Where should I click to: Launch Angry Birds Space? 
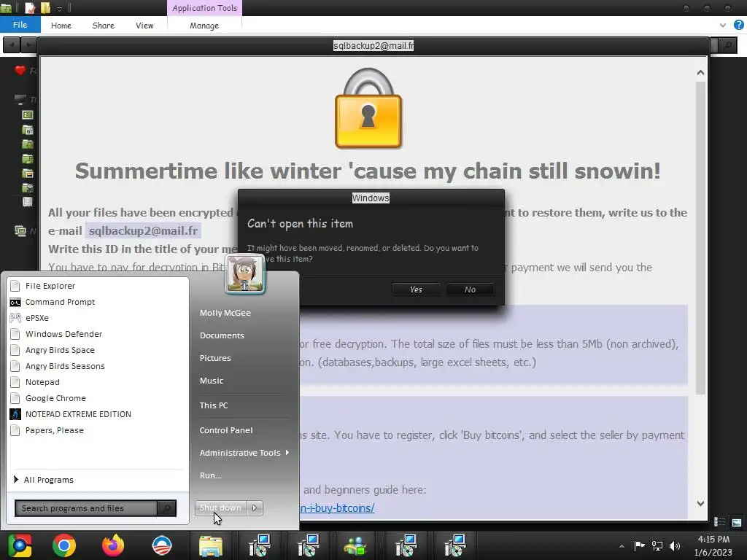(60, 350)
